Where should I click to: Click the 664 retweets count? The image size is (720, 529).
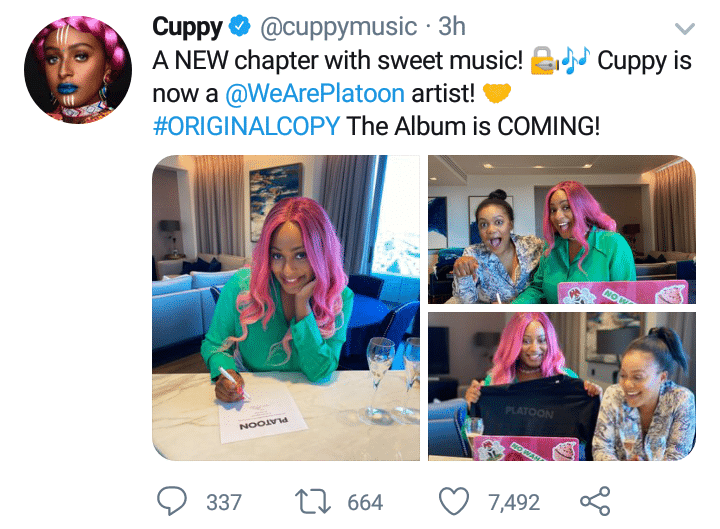click(x=365, y=502)
